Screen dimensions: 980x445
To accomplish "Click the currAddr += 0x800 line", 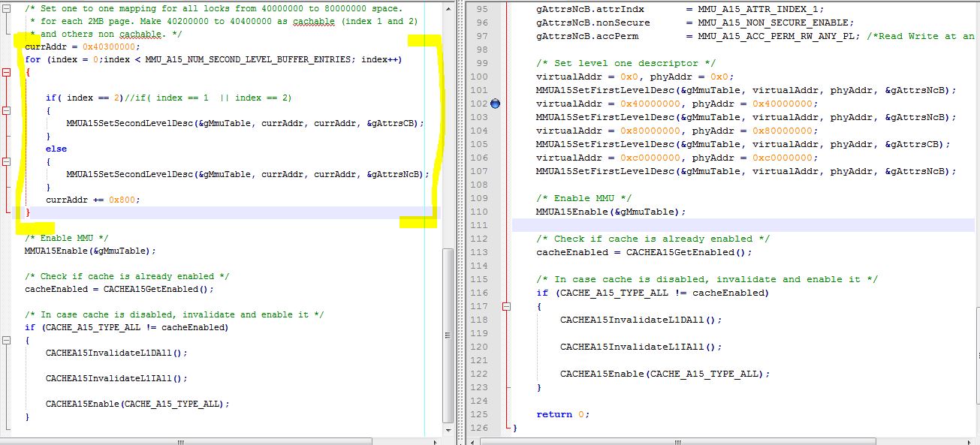I will [x=92, y=200].
